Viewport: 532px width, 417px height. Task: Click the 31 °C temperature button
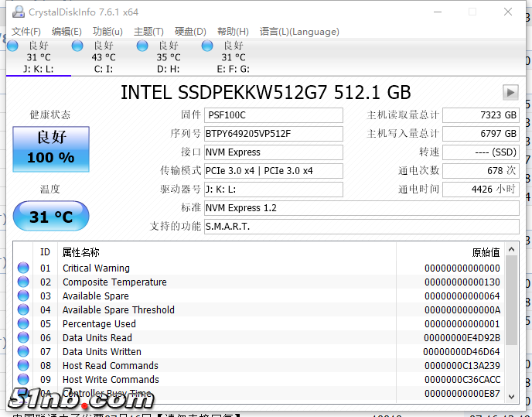tap(51, 217)
